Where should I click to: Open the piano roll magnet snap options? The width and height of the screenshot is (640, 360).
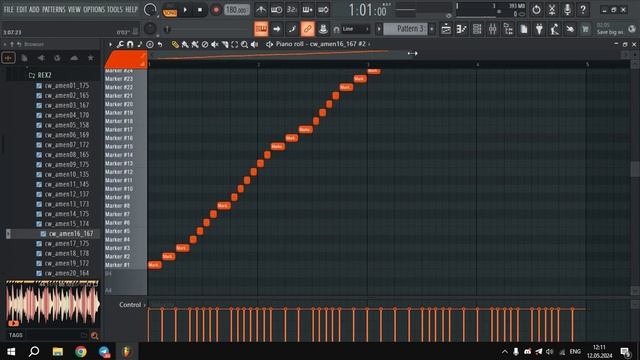(130, 44)
